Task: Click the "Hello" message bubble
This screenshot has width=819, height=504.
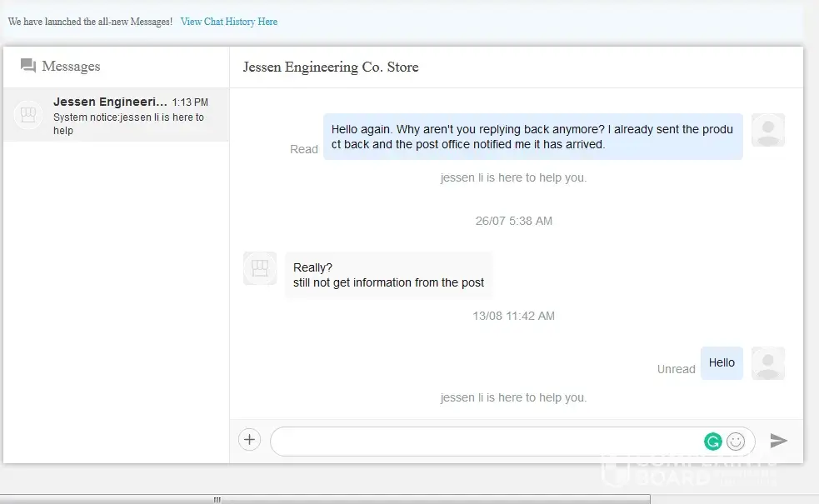Action: tap(722, 363)
